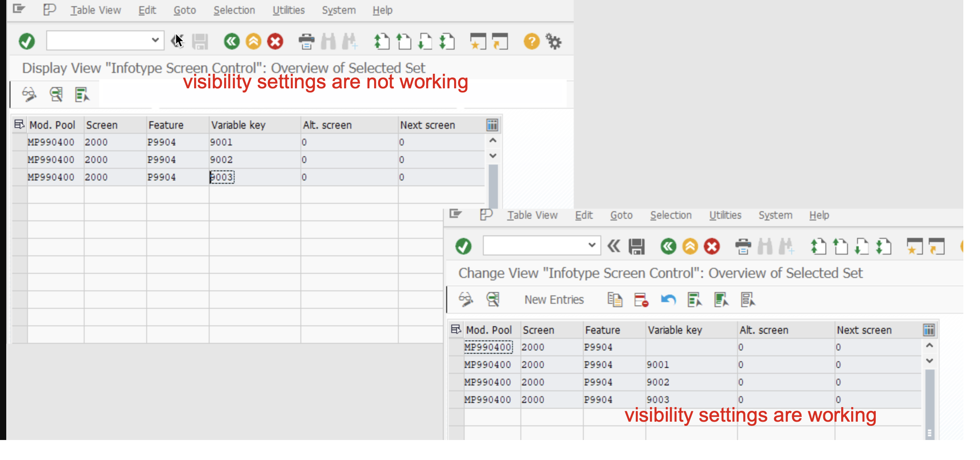Click Customize Local Layout gear icon
The image size is (980, 460).
pos(554,41)
